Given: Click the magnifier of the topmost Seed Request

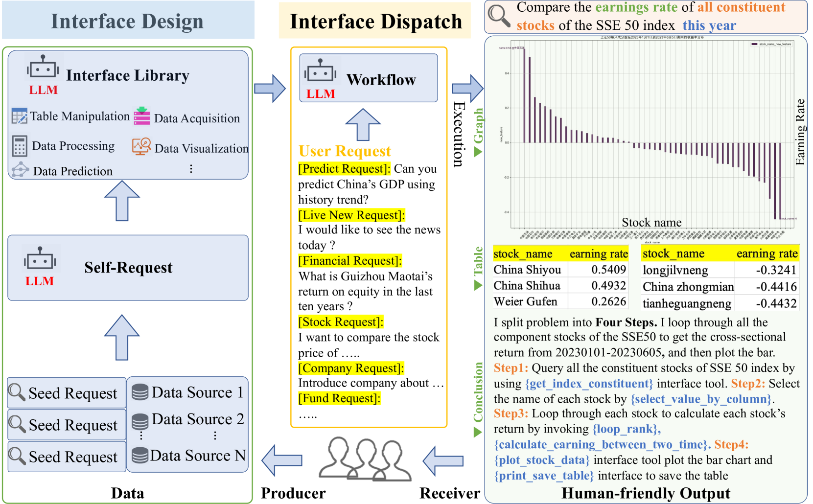Looking at the screenshot, I should click(x=17, y=392).
